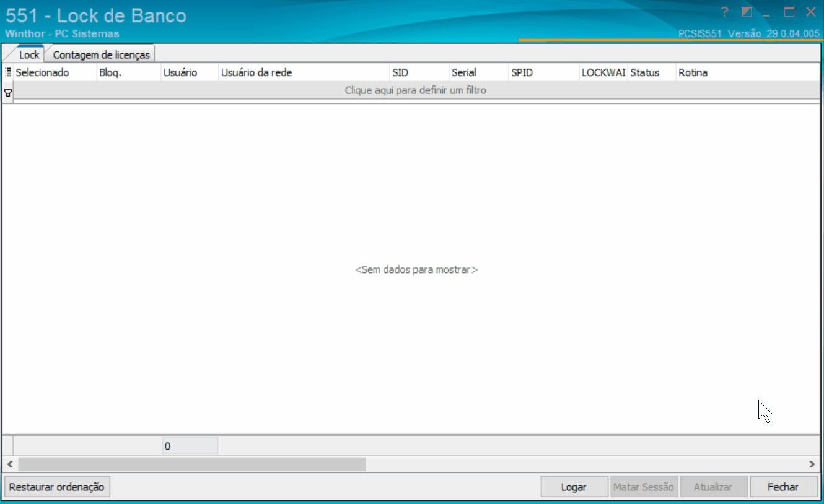824x504 pixels.
Task: Open the help question mark icon
Action: [x=725, y=12]
